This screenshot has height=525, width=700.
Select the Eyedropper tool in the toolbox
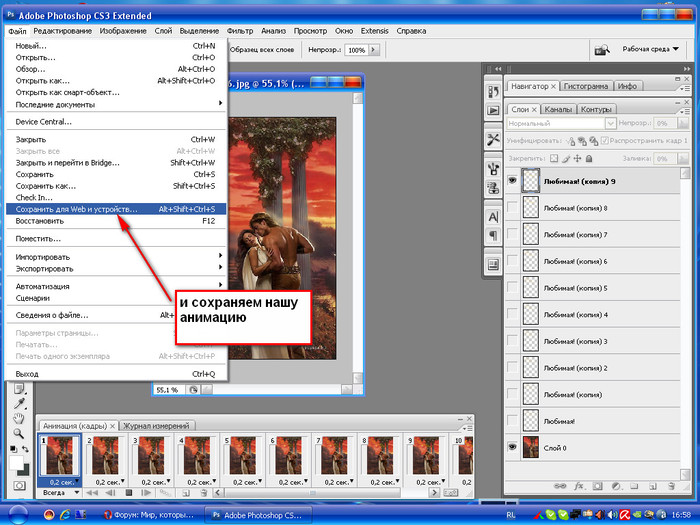pos(19,404)
